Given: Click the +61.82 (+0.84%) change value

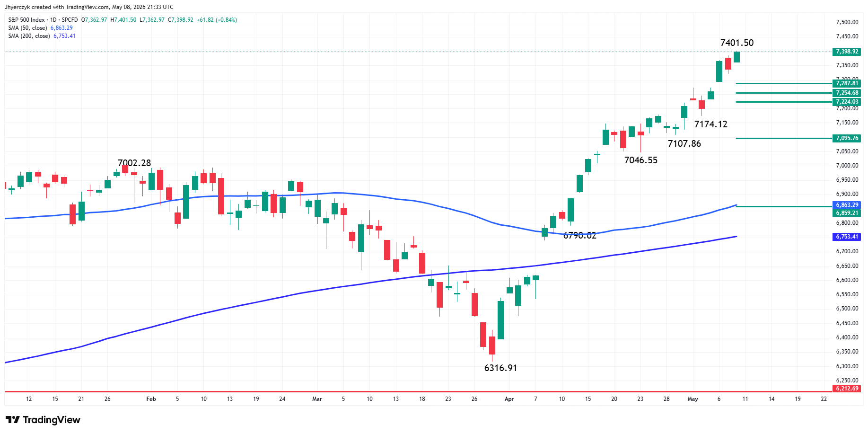Looking at the screenshot, I should click(x=217, y=20).
